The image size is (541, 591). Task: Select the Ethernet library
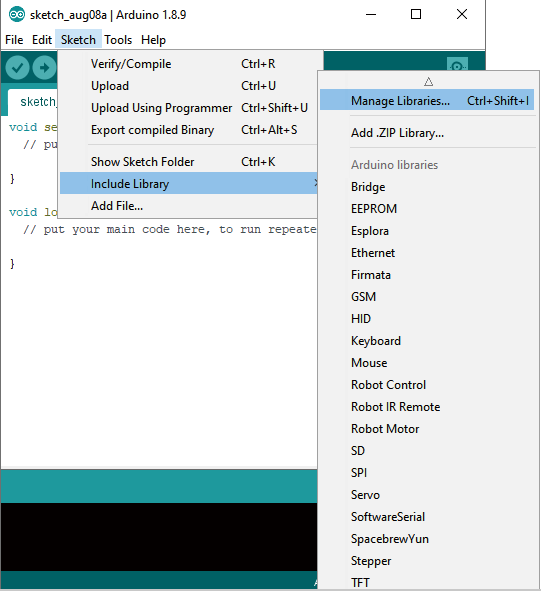click(x=427, y=253)
